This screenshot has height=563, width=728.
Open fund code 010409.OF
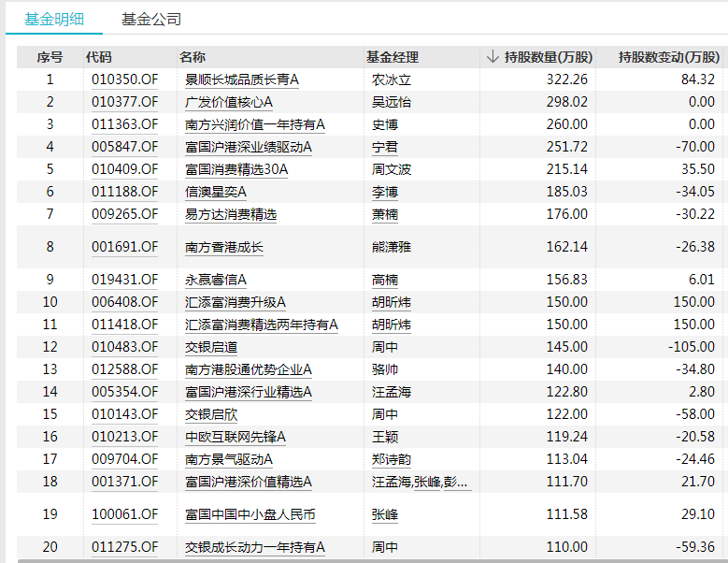point(124,168)
